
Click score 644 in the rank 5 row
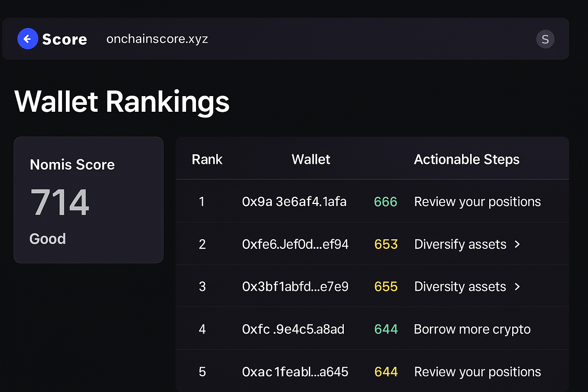click(386, 372)
